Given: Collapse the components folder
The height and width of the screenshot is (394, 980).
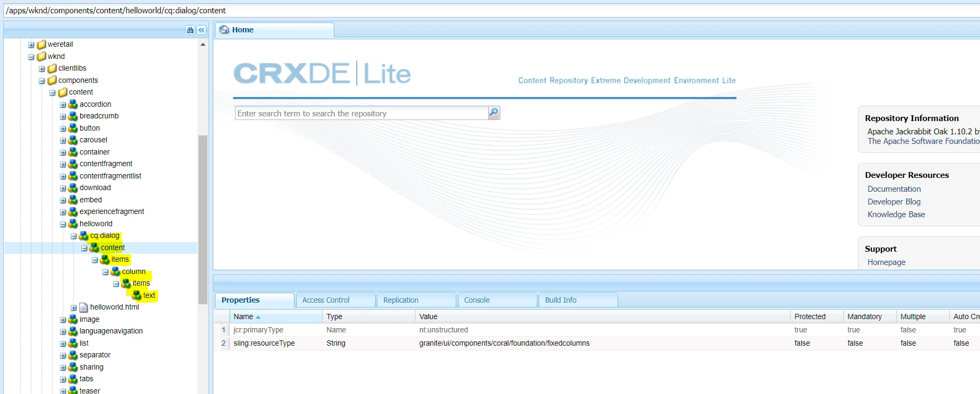Looking at the screenshot, I should tap(42, 81).
